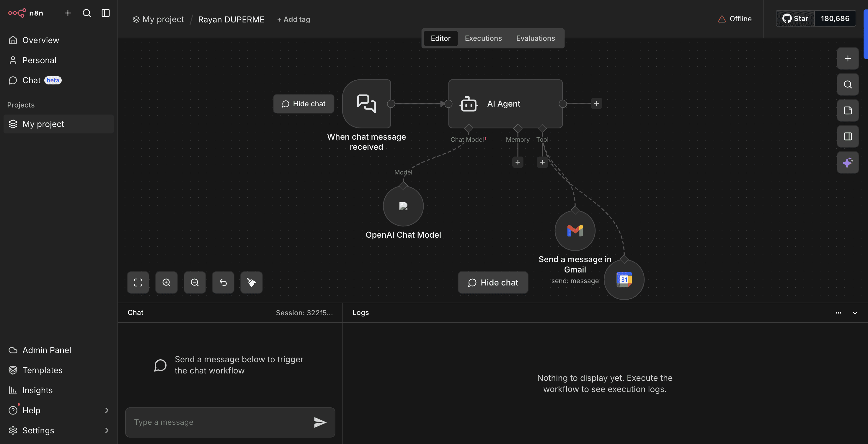This screenshot has height=444, width=868.
Task: Click the GitHub star count 180,686
Action: 835,19
